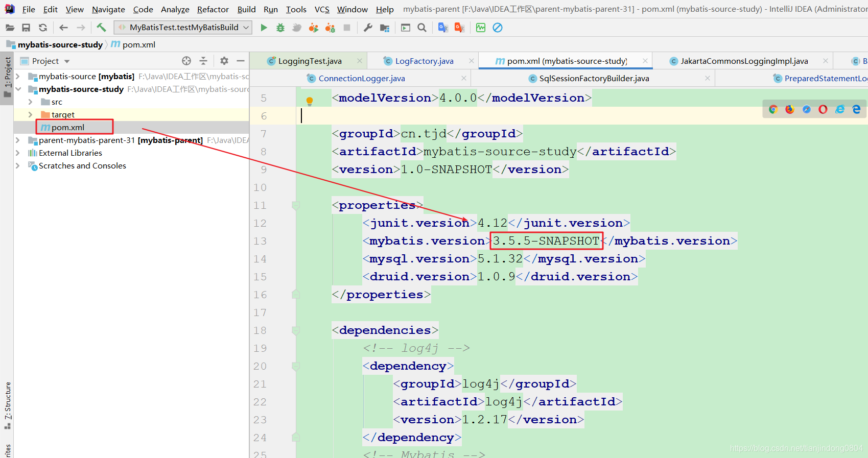868x458 pixels.
Task: Open the Structure side tool window
Action: 7,405
